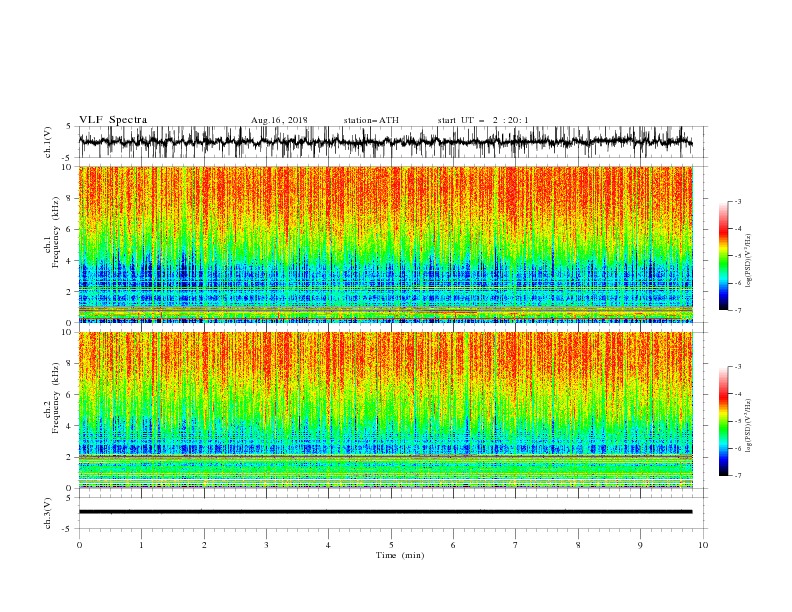The image size is (792, 612).
Task: Click the "8" kHz tick on ch.2 spectrogram
Action: coord(70,364)
